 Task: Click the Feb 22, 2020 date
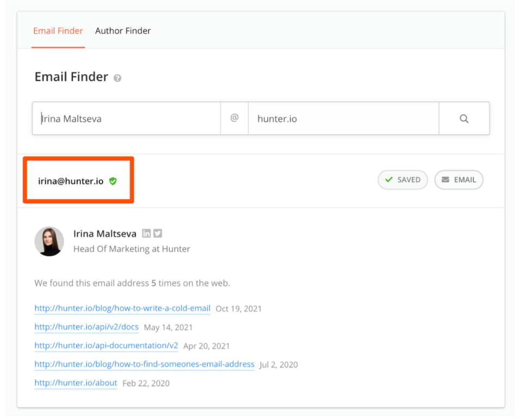coord(146,383)
